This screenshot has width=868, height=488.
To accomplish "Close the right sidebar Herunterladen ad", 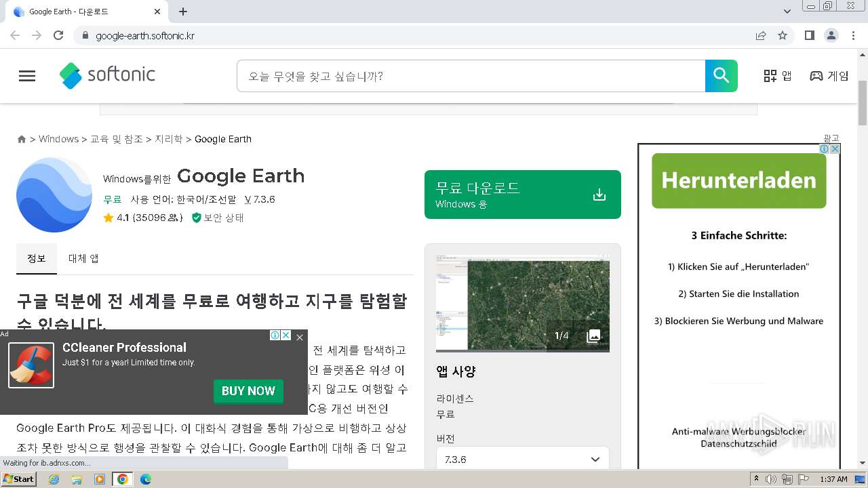I will click(x=835, y=149).
